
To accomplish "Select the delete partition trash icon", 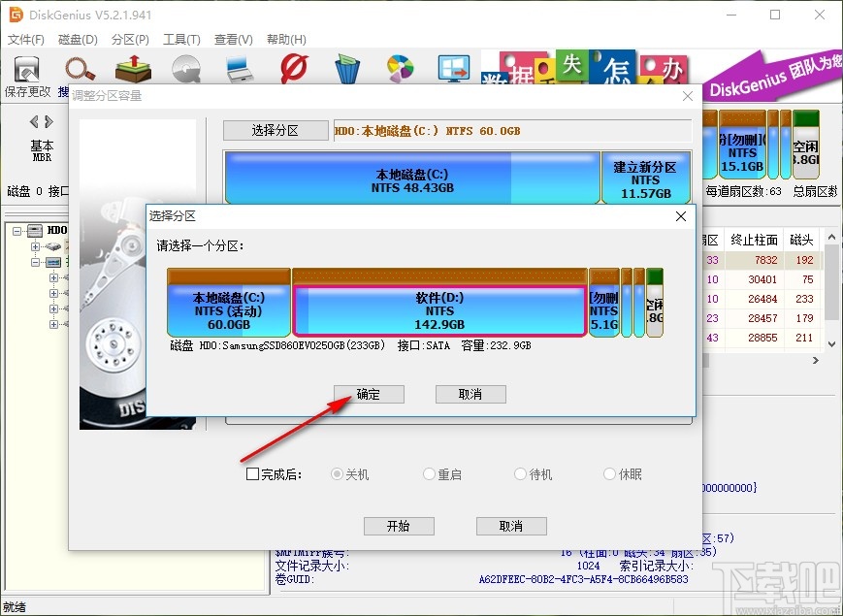I will click(x=346, y=70).
